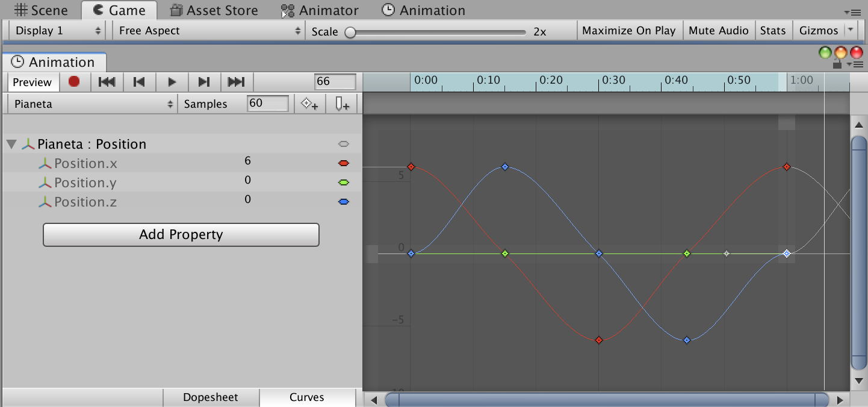Click the Position.z value 0
The width and height of the screenshot is (868, 407).
point(247,199)
